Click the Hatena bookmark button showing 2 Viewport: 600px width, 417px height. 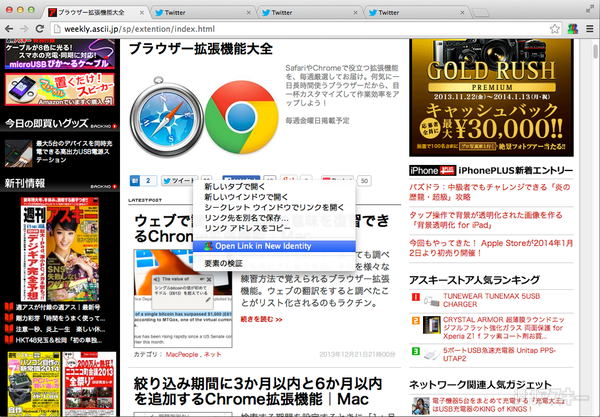pos(143,181)
